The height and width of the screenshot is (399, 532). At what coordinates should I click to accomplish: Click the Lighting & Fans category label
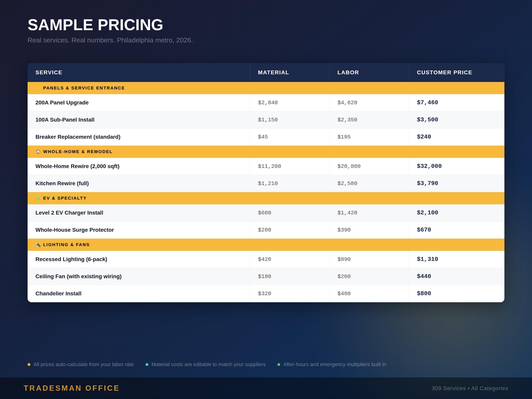(66, 245)
